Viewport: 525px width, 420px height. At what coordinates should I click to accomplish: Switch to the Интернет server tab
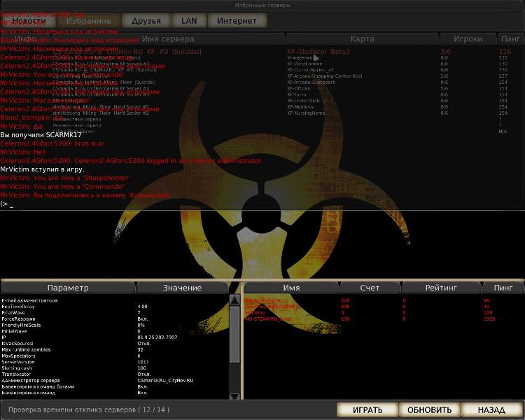(x=237, y=21)
